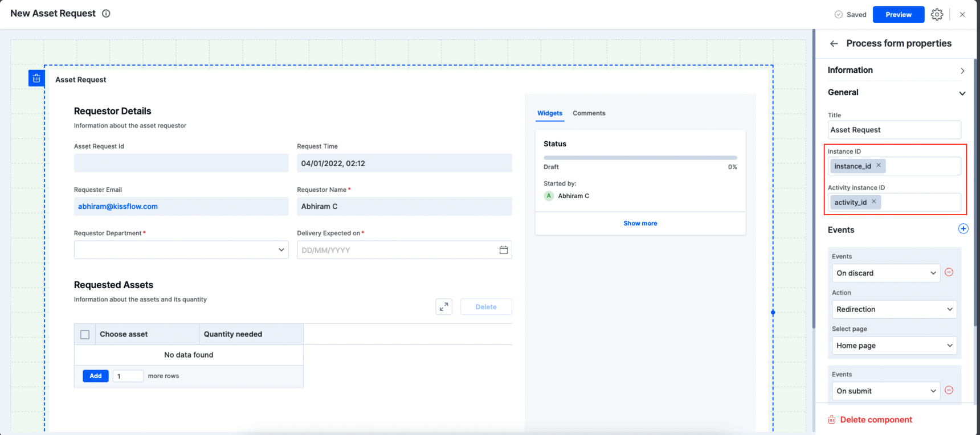This screenshot has height=435, width=980.
Task: Open calendar picker for Delivery Expected on
Action: pyautogui.click(x=503, y=250)
